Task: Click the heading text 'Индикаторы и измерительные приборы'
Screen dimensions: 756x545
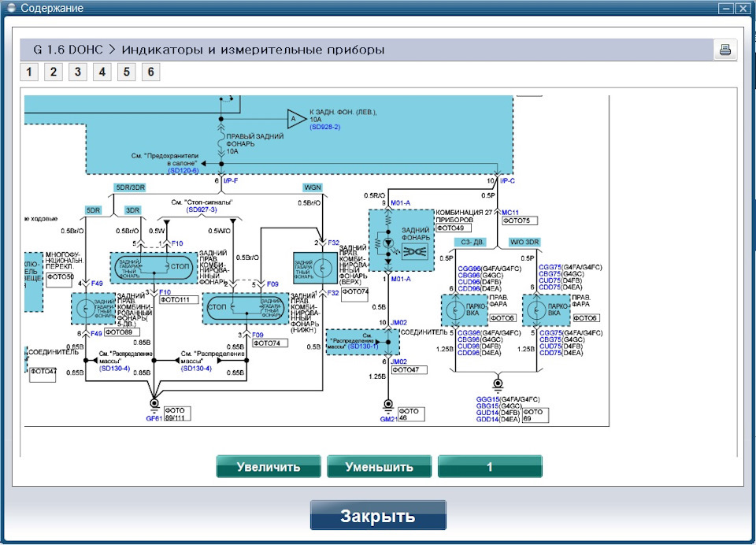Action: click(253, 50)
